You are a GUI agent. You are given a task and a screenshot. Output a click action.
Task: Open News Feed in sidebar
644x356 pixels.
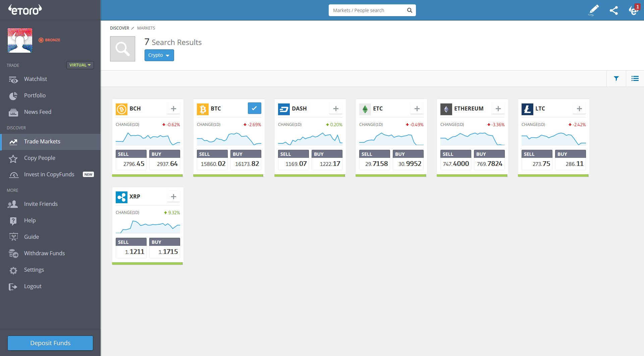50,112
